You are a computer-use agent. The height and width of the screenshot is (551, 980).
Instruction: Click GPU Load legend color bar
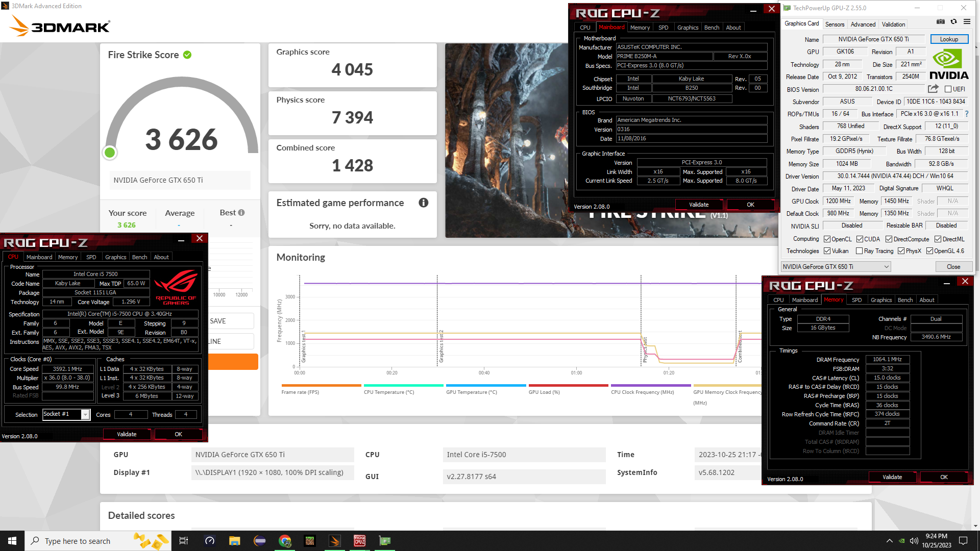568,385
